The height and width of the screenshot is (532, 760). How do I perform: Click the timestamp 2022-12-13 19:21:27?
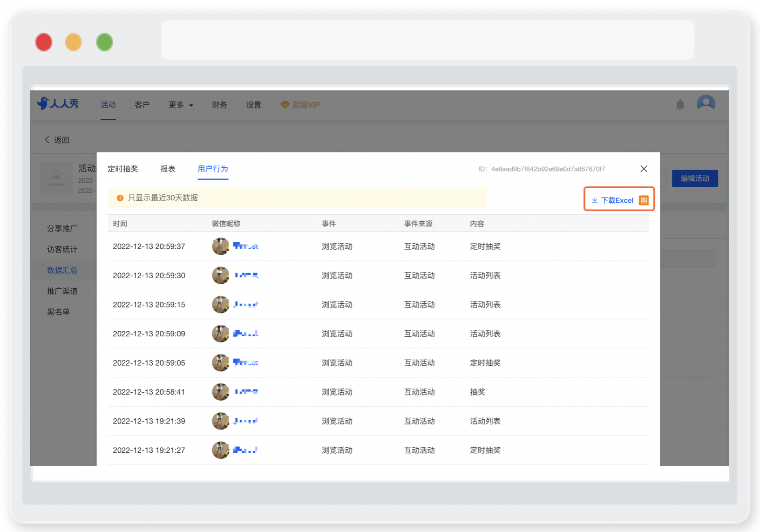click(149, 450)
